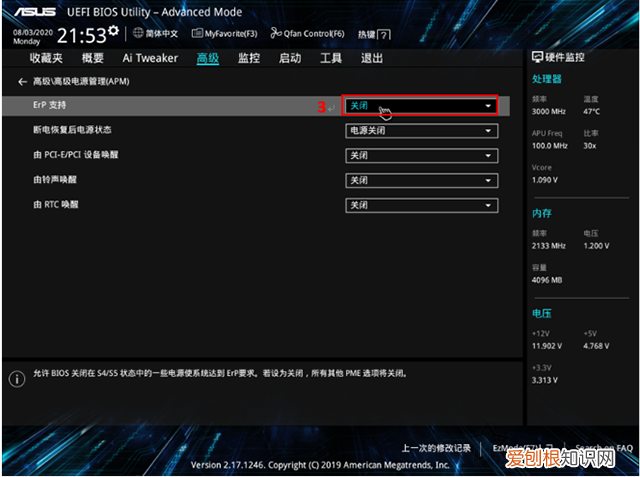Click the 处理器 section heading
This screenshot has width=640, height=477.
coord(547,79)
